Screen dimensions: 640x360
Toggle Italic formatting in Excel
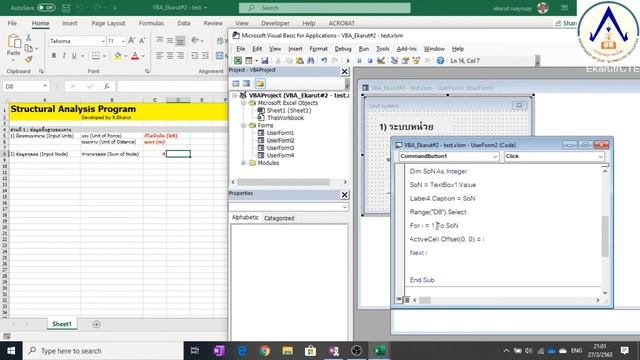point(64,56)
